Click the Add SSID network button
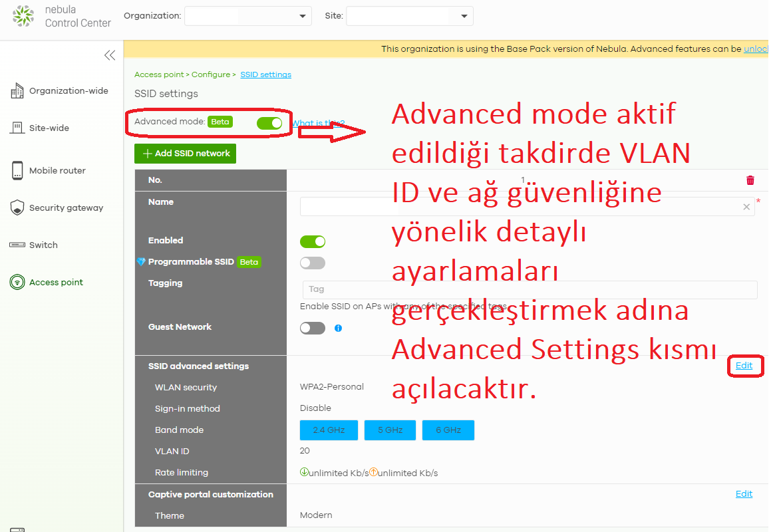Viewport: 773px width, 532px height. click(185, 154)
